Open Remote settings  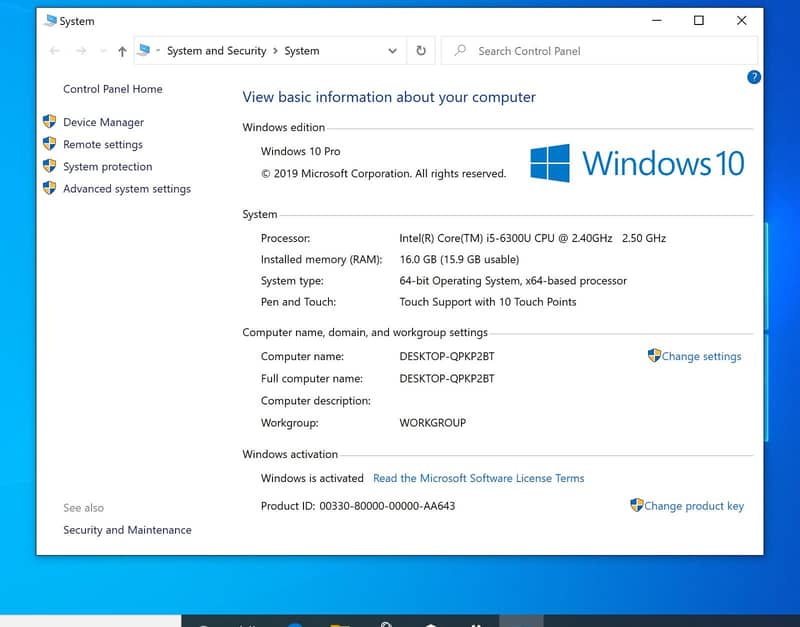pyautogui.click(x=103, y=144)
